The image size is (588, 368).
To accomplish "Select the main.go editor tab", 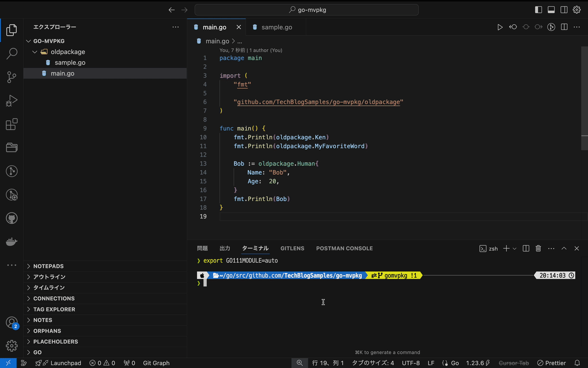I will click(217, 27).
